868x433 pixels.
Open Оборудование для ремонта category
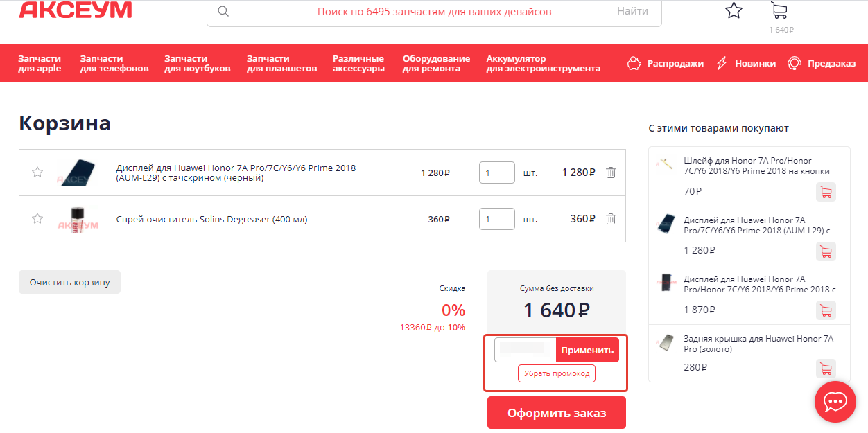tap(436, 63)
